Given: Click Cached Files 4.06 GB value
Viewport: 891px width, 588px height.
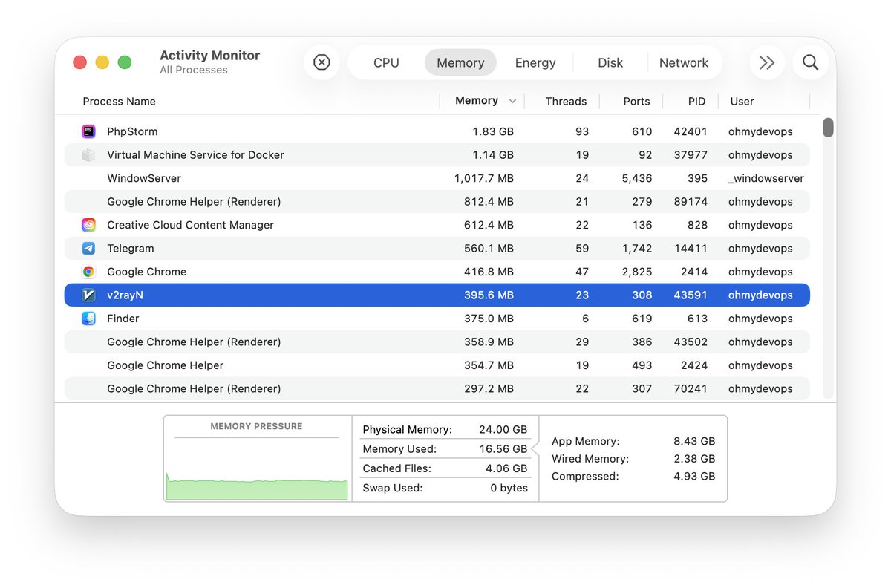Looking at the screenshot, I should (506, 468).
